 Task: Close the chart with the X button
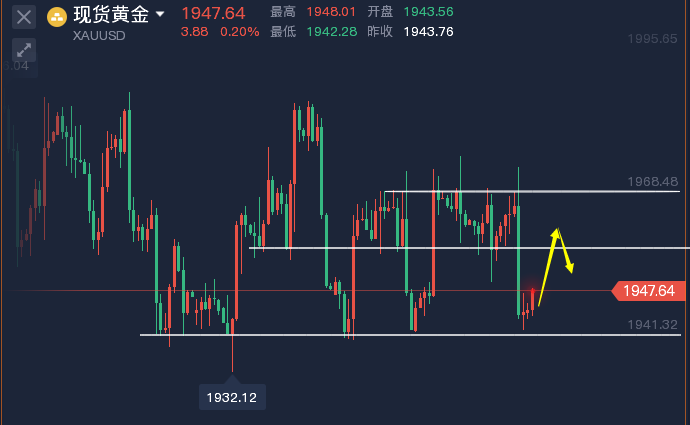25,16
